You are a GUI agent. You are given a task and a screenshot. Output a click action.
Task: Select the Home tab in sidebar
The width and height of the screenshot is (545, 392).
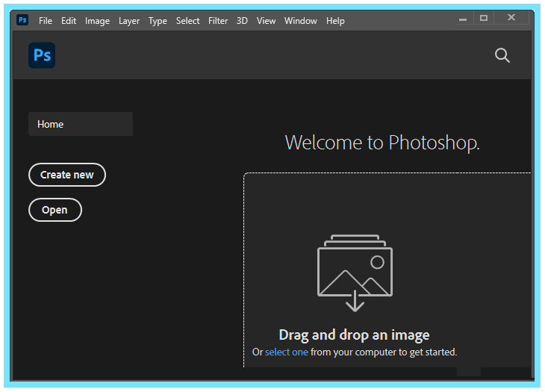tap(81, 124)
